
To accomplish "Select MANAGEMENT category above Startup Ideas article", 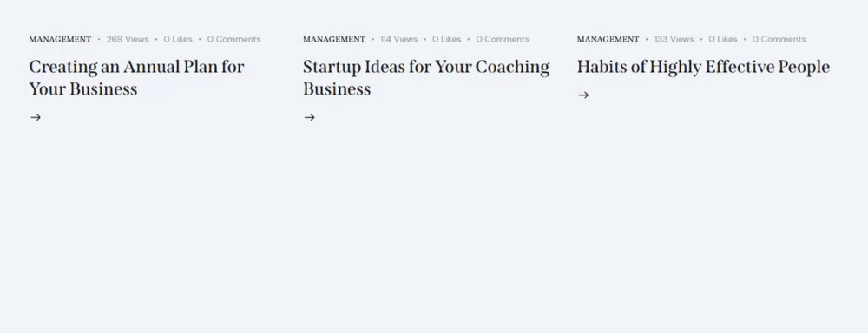I will click(334, 39).
